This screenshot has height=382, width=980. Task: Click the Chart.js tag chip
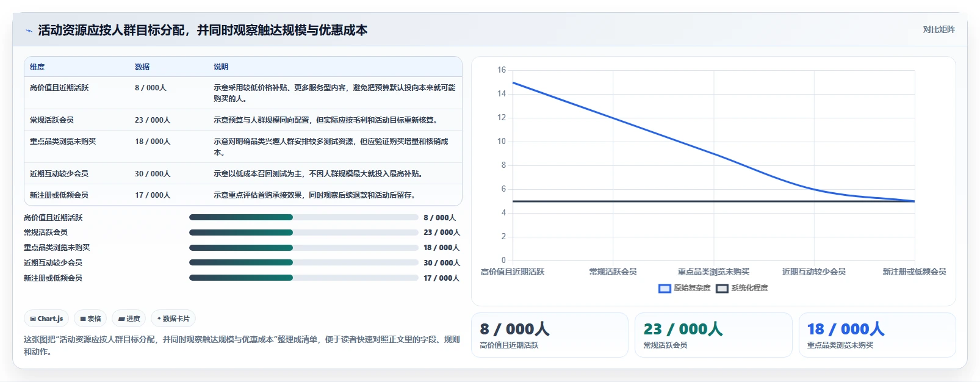(46, 319)
